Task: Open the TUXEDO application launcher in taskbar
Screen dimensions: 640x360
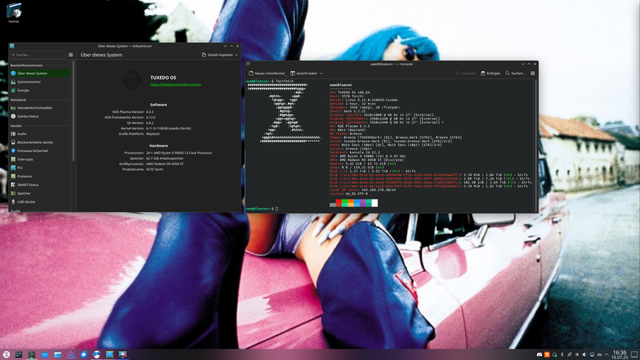Action: coord(6,355)
